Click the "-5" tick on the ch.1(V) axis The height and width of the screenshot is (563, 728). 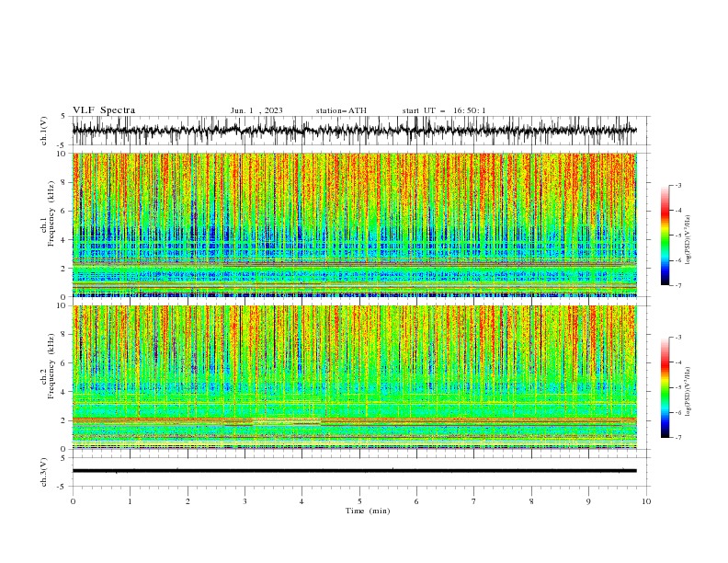[x=63, y=145]
